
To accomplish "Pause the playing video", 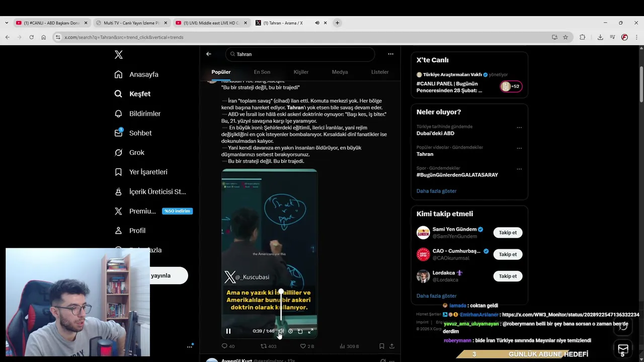I will pos(228,331).
